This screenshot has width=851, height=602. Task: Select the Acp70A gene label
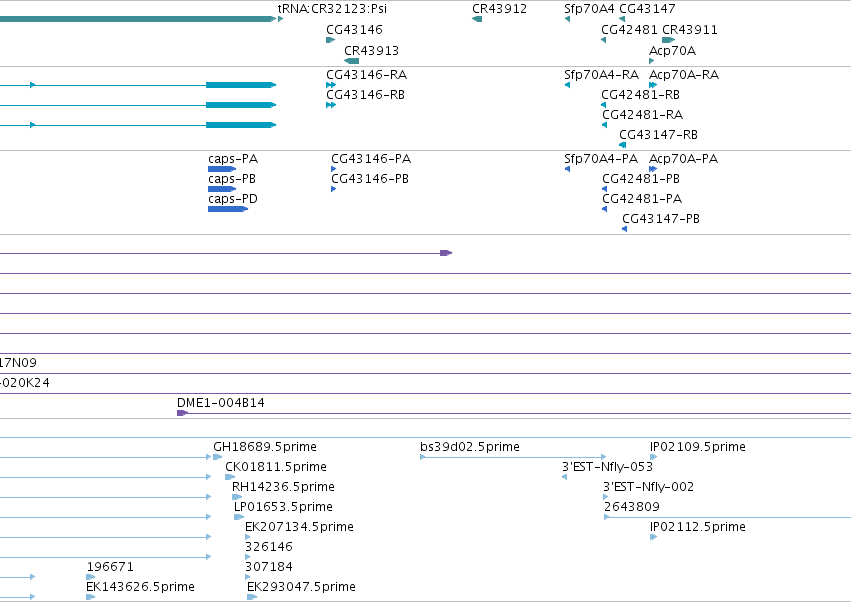pyautogui.click(x=672, y=50)
